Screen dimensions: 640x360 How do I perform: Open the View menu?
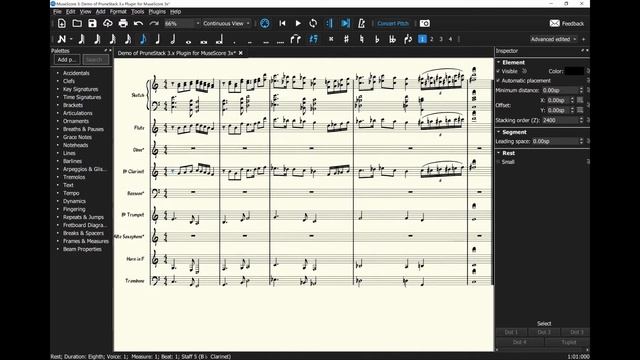pos(85,12)
